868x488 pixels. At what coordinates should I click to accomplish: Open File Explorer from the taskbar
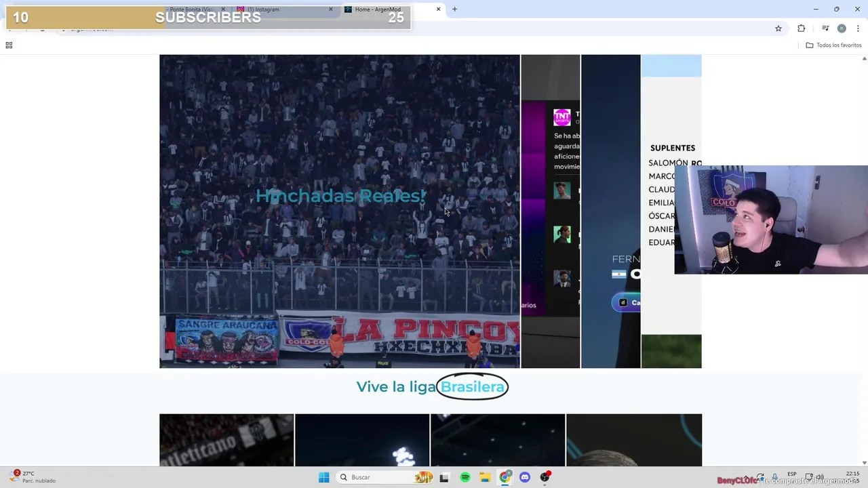pyautogui.click(x=485, y=477)
